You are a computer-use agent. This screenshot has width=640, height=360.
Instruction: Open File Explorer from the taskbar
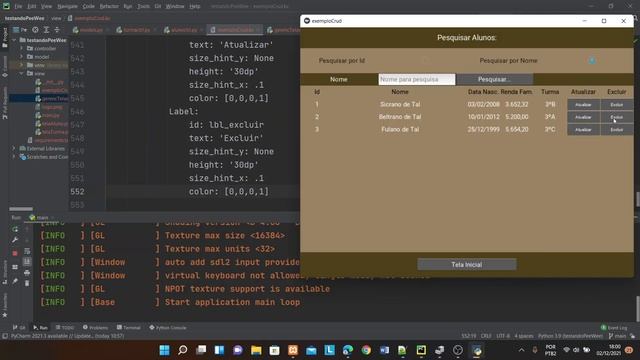pyautogui.click(x=256, y=350)
